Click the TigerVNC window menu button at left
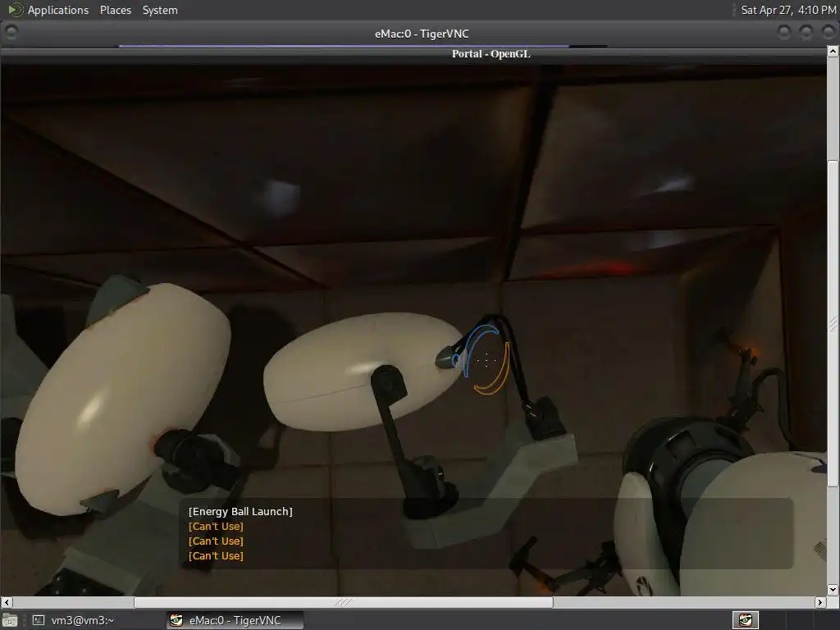 [11, 33]
